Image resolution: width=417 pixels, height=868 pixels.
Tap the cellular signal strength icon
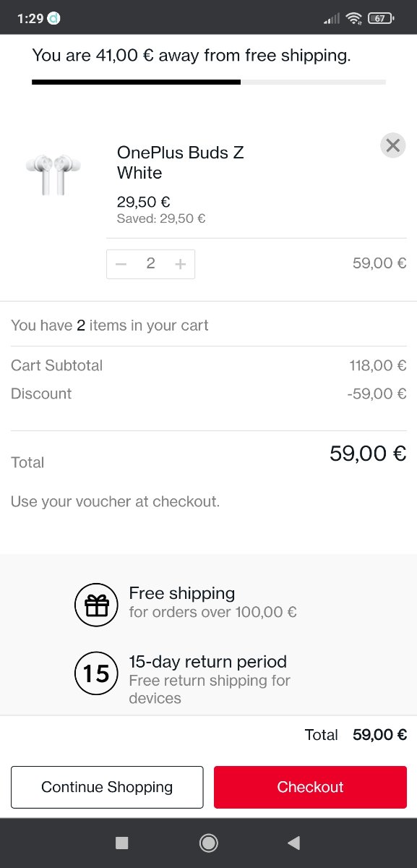332,18
